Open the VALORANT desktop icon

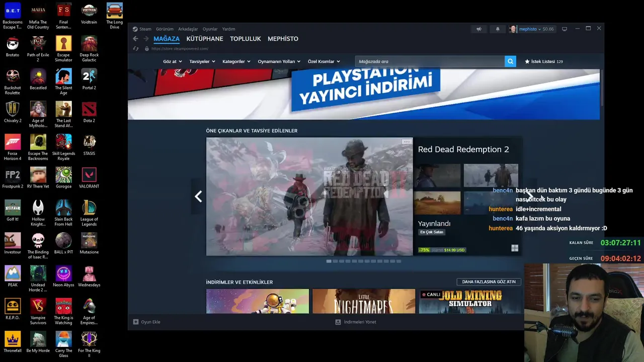(89, 178)
